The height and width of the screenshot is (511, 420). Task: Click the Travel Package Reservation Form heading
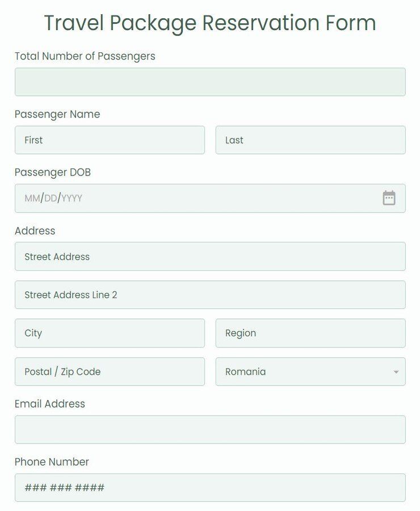pos(210,23)
